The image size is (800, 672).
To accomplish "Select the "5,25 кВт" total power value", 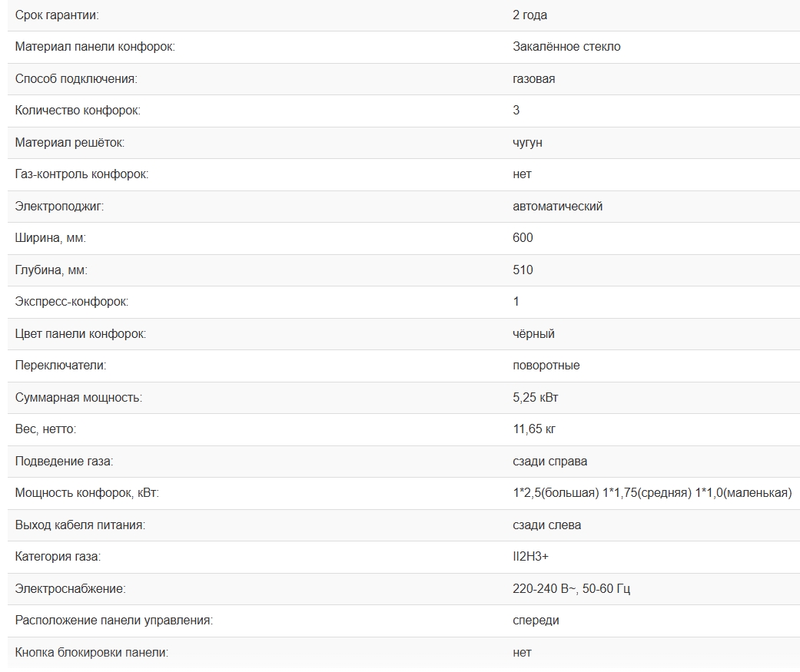I will click(541, 398).
